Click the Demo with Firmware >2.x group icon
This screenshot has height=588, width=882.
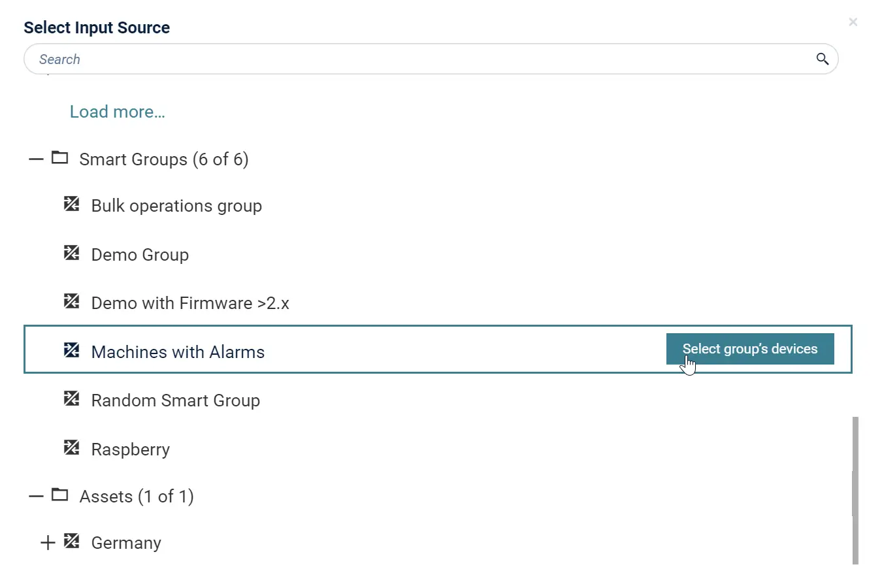click(71, 302)
